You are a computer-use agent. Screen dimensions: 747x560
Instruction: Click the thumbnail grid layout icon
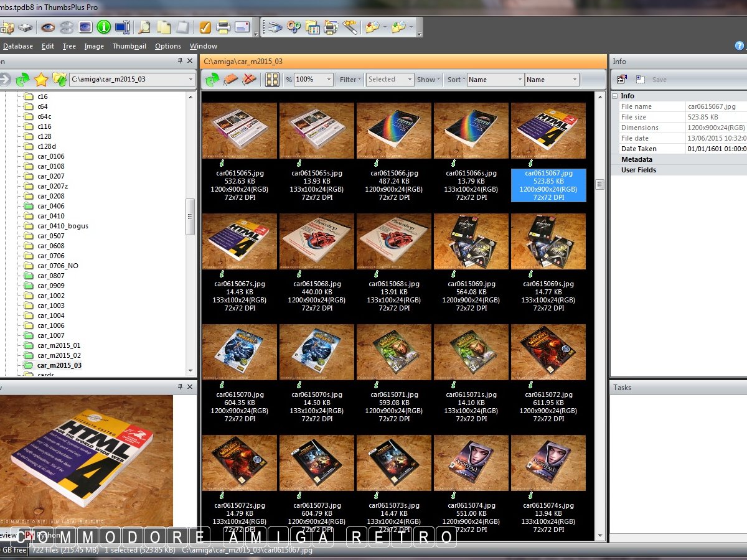click(272, 80)
